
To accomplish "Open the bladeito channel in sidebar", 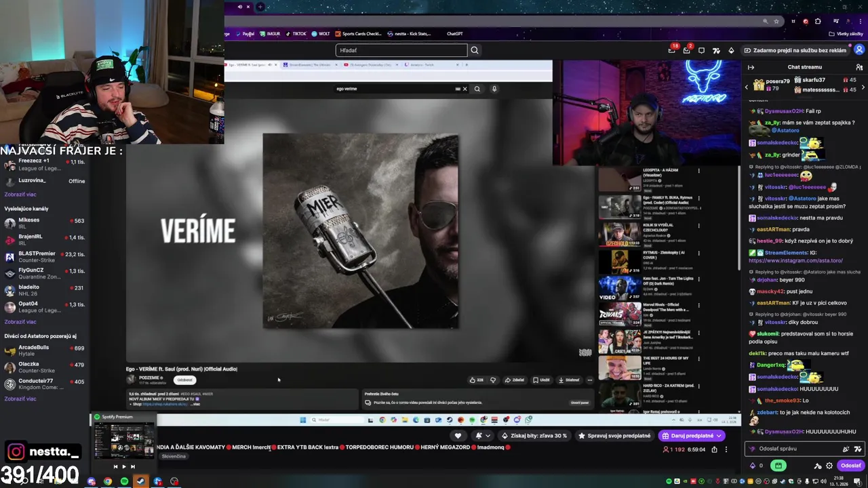I will click(x=45, y=290).
